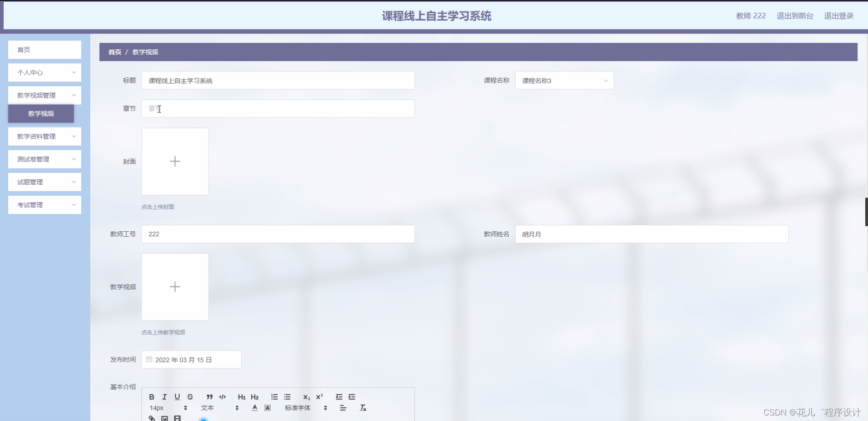Open the 发布时间 date picker field
Viewport: 868px width, 421px height.
[x=191, y=359]
